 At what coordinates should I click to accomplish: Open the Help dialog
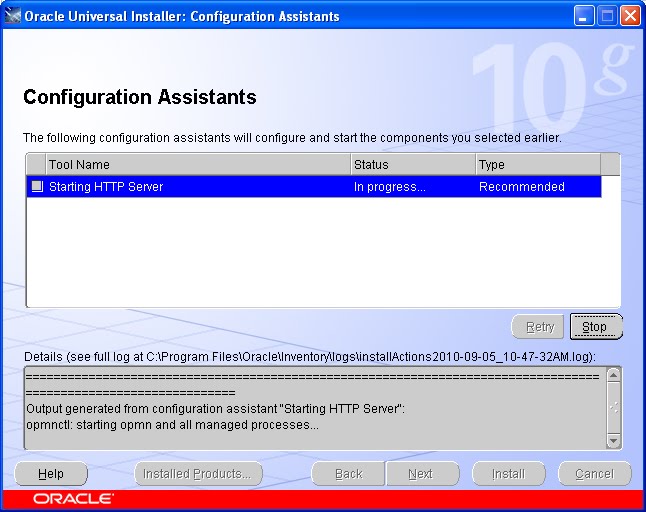click(51, 474)
